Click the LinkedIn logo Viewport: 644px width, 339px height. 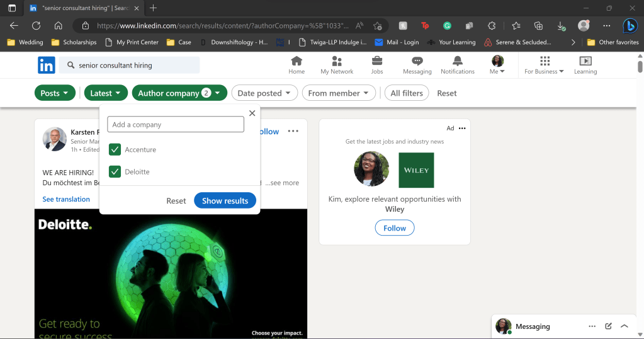pos(47,65)
